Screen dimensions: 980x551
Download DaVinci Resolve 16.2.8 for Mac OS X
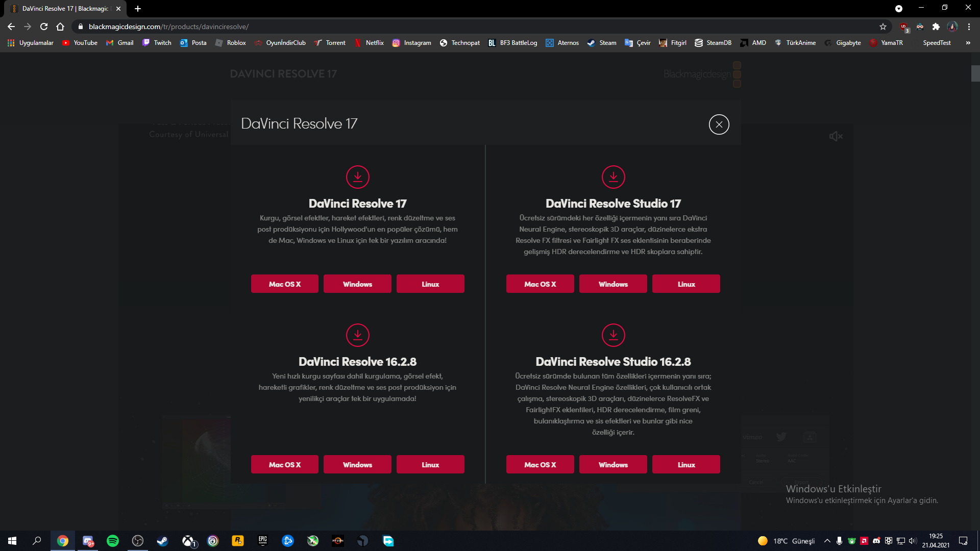(x=284, y=464)
